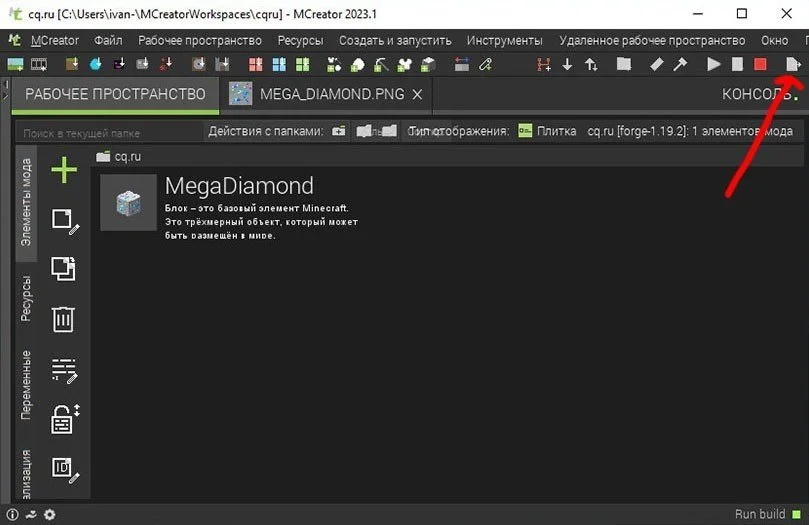Duplicate the selected mod element
809x525 pixels.
[63, 269]
